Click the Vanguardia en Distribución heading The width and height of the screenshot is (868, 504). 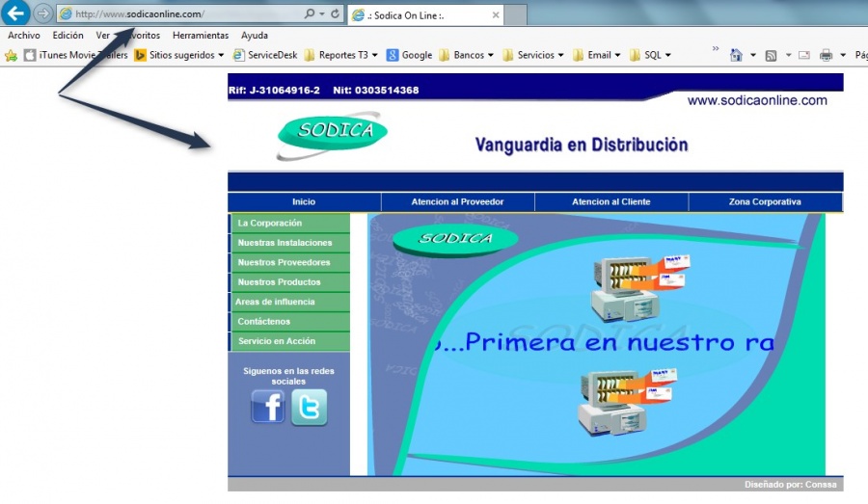point(582,145)
